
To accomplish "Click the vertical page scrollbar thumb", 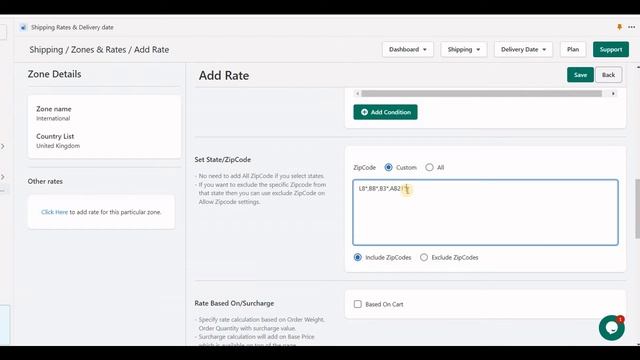I will 638,209.
